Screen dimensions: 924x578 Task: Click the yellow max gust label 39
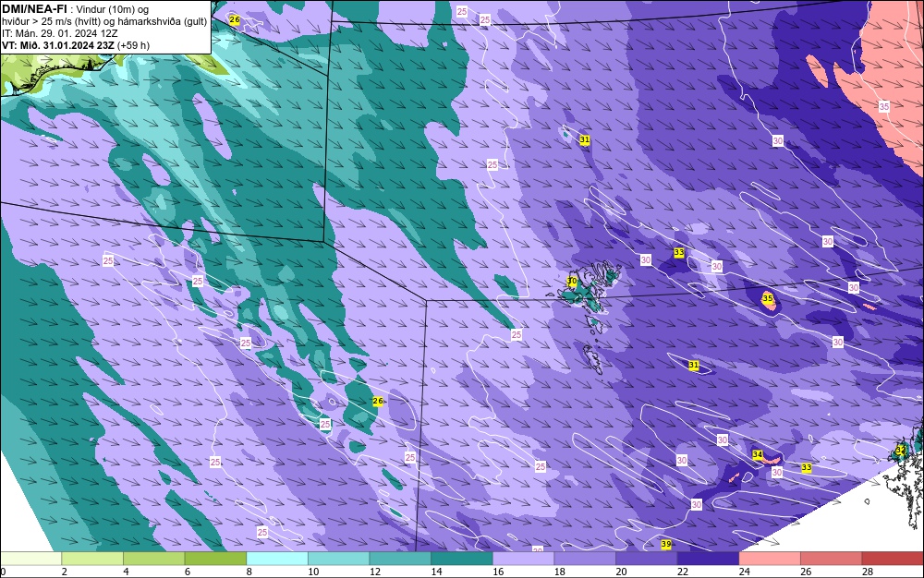666,544
